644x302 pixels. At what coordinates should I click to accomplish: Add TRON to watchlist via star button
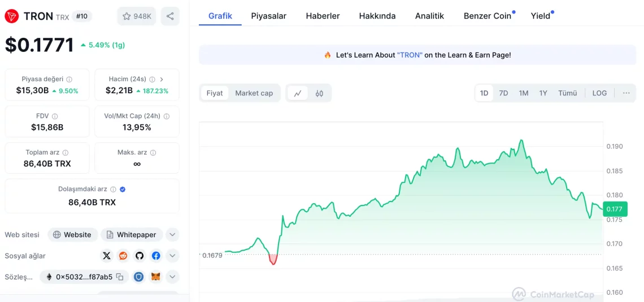137,16
